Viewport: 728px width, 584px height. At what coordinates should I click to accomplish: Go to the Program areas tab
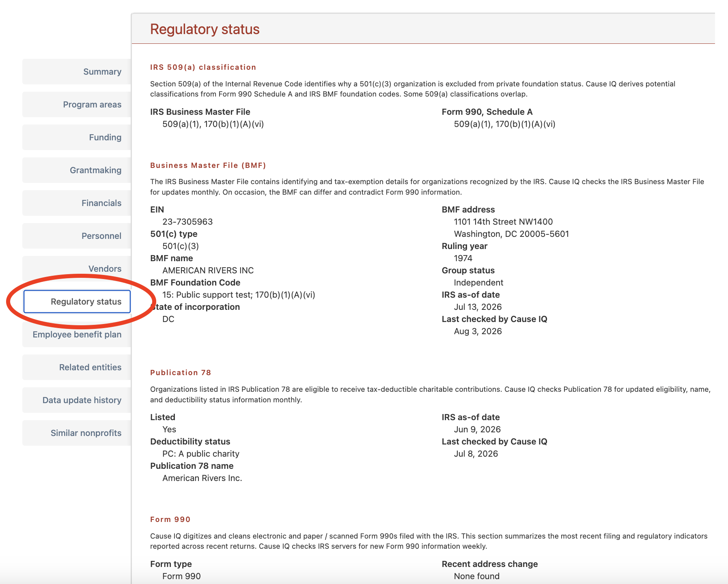[77, 105]
